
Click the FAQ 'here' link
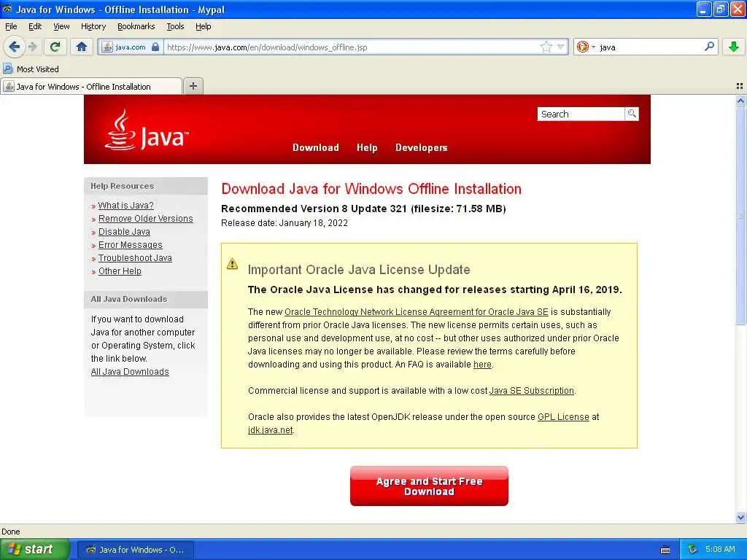tap(482, 365)
